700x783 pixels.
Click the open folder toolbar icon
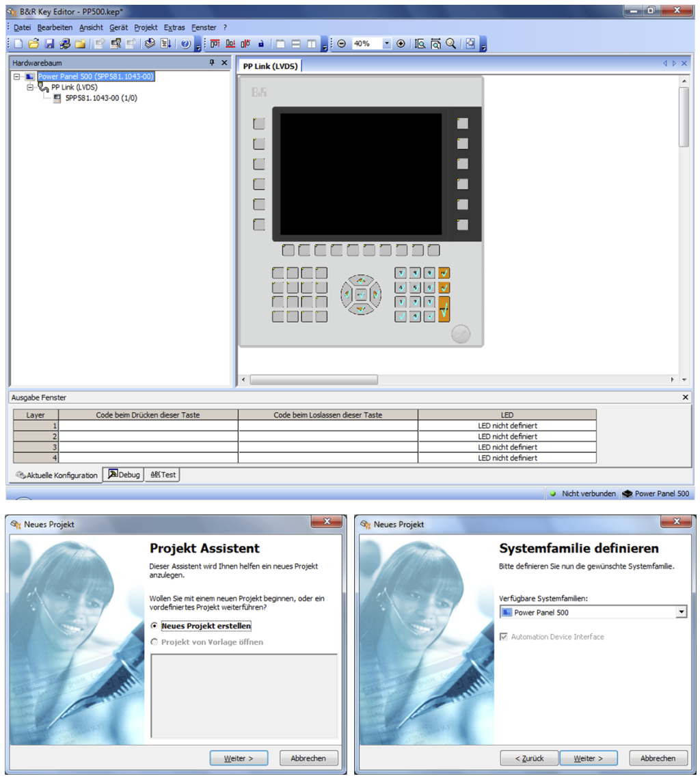click(x=33, y=44)
